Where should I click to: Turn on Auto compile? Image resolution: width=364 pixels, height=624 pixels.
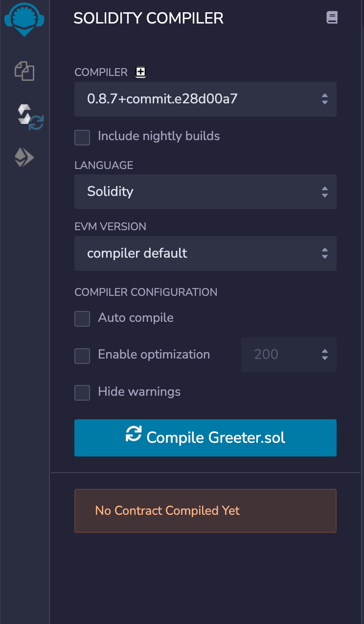point(82,319)
